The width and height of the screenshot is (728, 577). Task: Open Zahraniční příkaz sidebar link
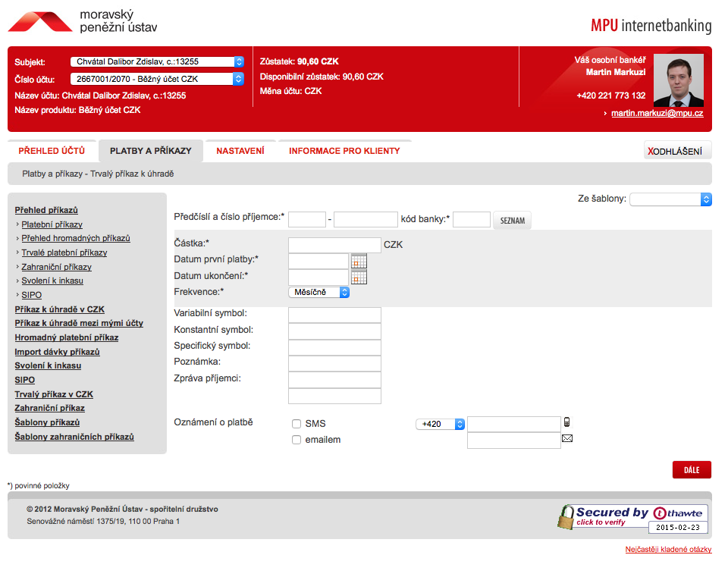tap(50, 408)
